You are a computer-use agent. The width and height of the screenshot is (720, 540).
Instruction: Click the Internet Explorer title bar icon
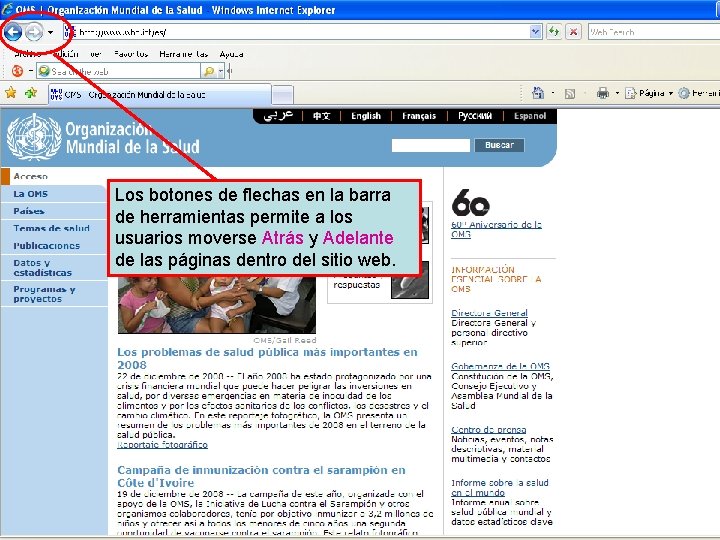click(7, 9)
